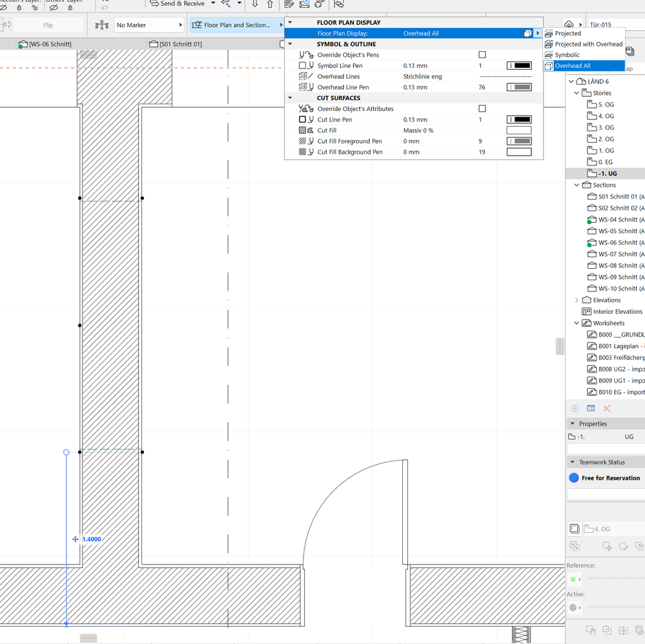Click the upward arrow story icon
This screenshot has height=644, width=645.
point(270,4)
